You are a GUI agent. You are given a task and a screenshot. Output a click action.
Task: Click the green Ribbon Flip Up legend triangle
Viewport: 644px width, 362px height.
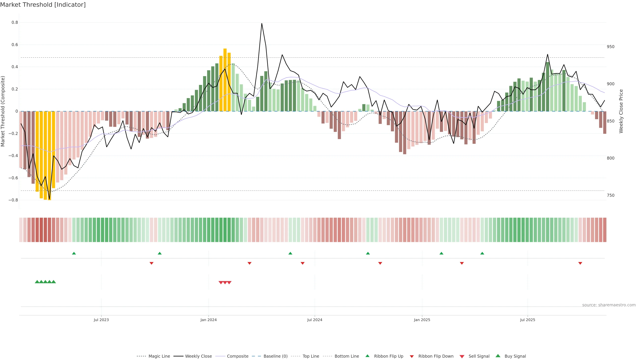tap(367, 356)
